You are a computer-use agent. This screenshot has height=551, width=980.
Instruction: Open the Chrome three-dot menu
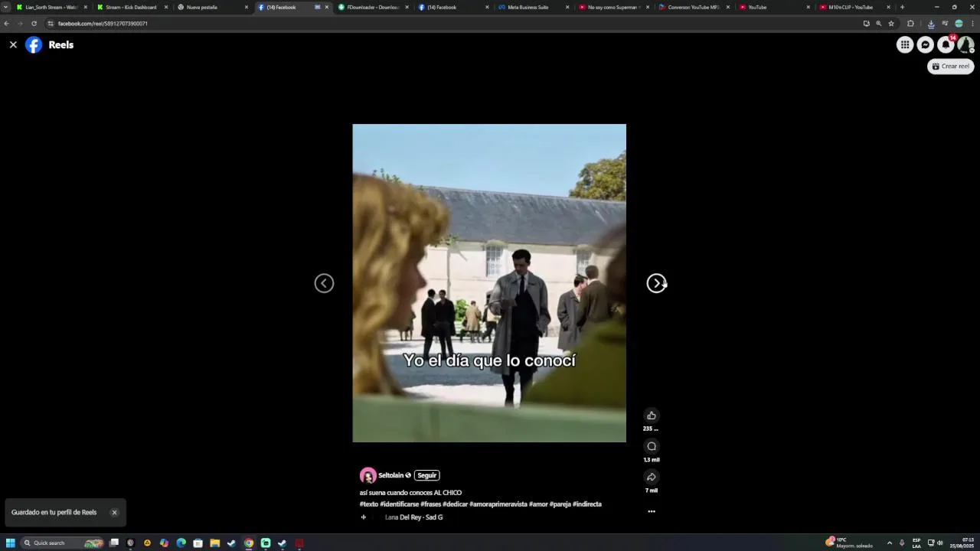pyautogui.click(x=972, y=24)
